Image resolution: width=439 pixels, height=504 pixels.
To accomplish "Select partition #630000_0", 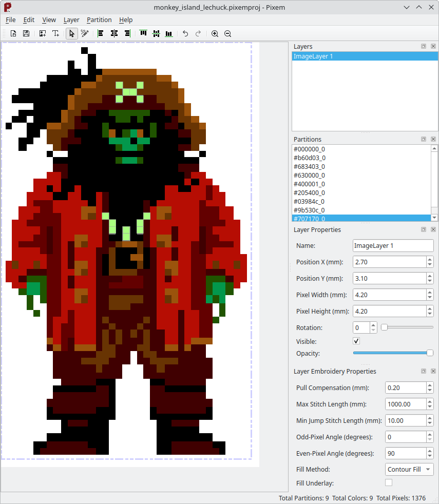I will click(x=361, y=175).
